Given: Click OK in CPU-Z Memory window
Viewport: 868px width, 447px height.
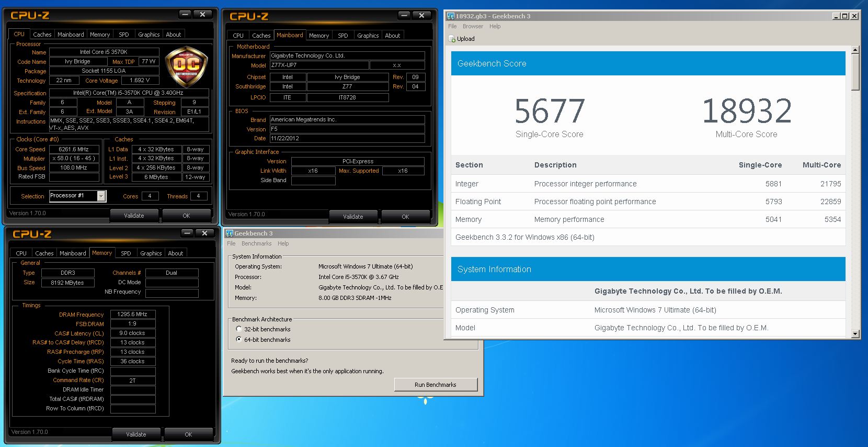Looking at the screenshot, I should [188, 434].
